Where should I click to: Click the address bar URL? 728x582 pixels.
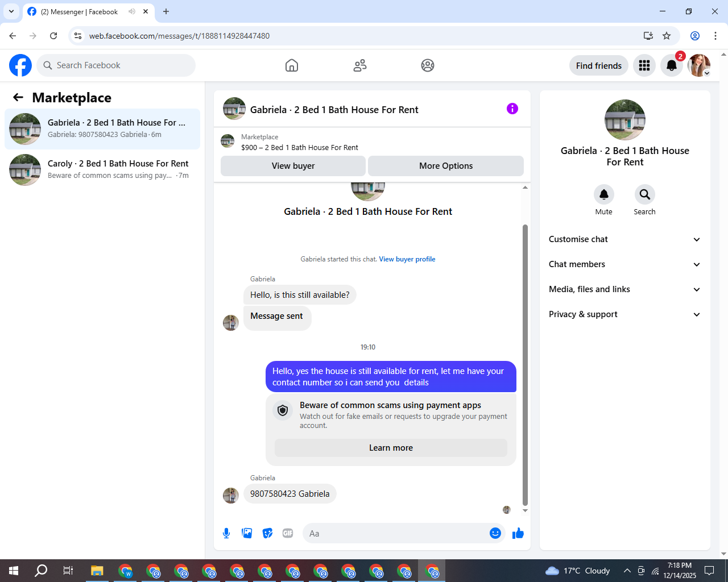(x=179, y=36)
